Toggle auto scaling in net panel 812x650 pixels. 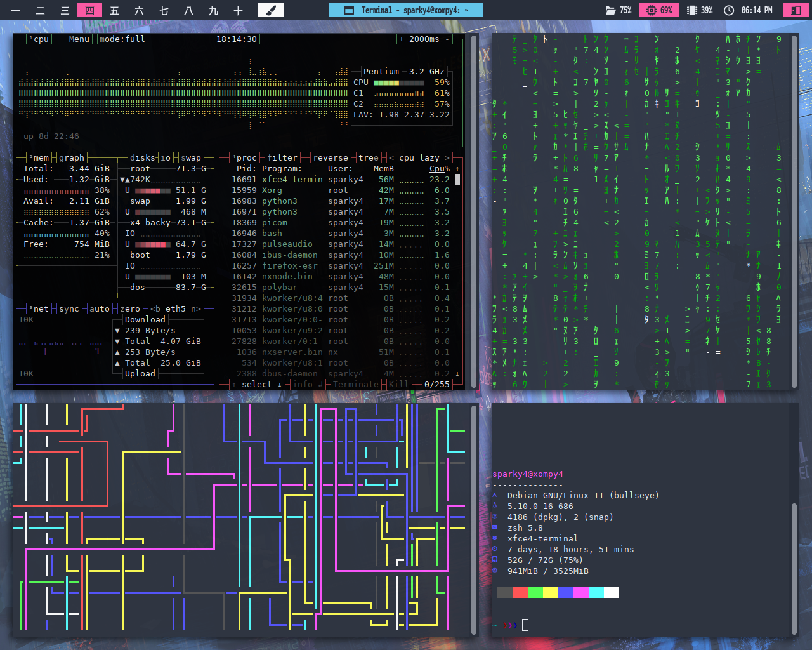tap(99, 309)
